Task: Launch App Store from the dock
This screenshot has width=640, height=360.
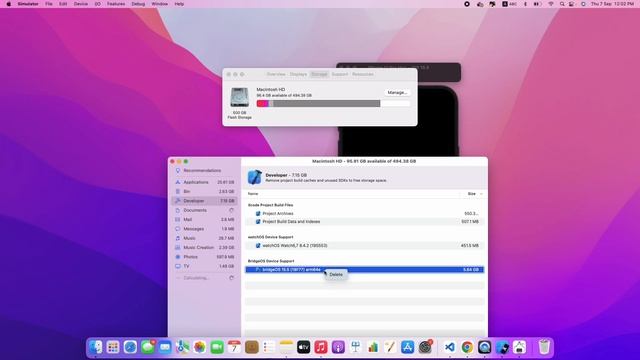Action: [408, 347]
